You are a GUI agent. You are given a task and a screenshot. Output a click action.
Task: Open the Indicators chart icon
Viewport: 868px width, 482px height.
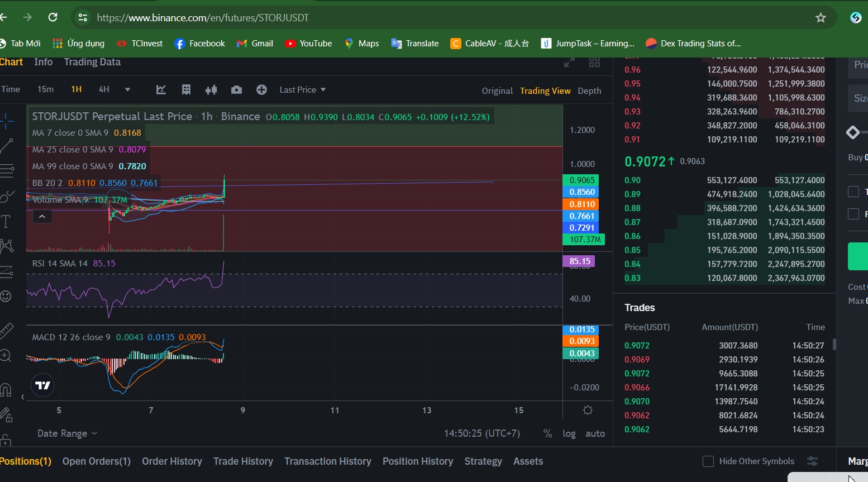(161, 90)
